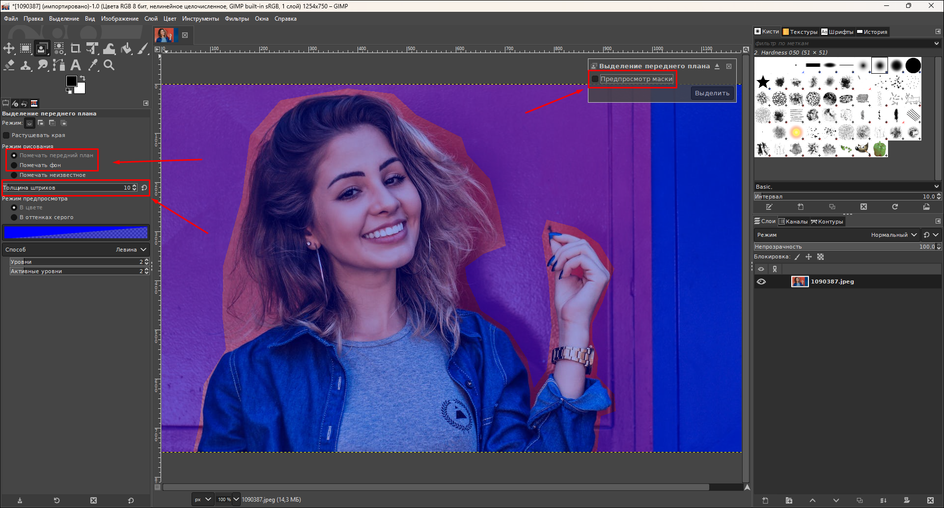Select the Bucket Fill tool
944x508 pixels.
point(126,48)
